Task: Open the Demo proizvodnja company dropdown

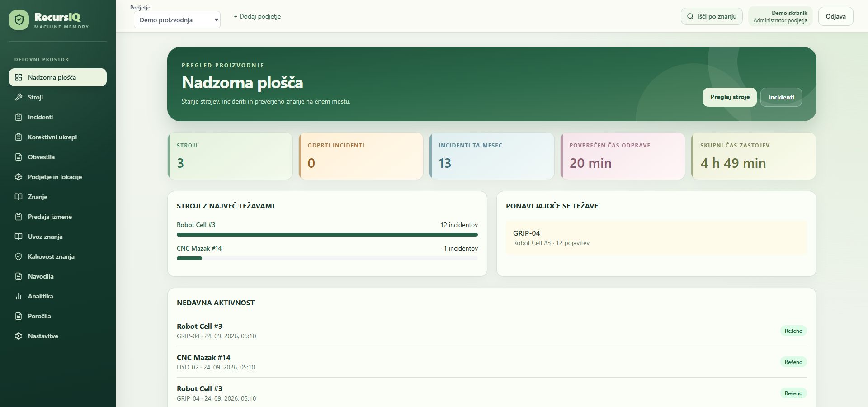Action: [177, 20]
